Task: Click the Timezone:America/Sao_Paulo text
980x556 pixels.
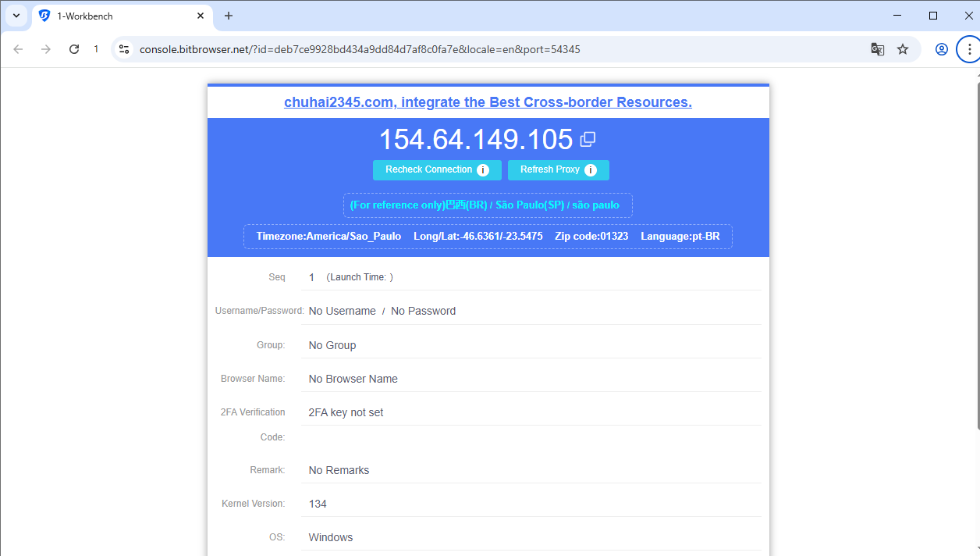Action: pyautogui.click(x=328, y=236)
